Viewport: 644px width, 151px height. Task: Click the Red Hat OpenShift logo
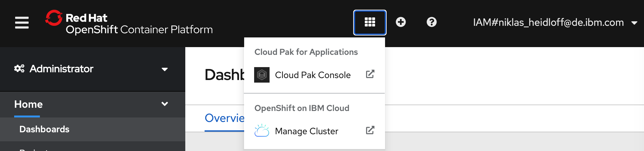click(x=129, y=22)
